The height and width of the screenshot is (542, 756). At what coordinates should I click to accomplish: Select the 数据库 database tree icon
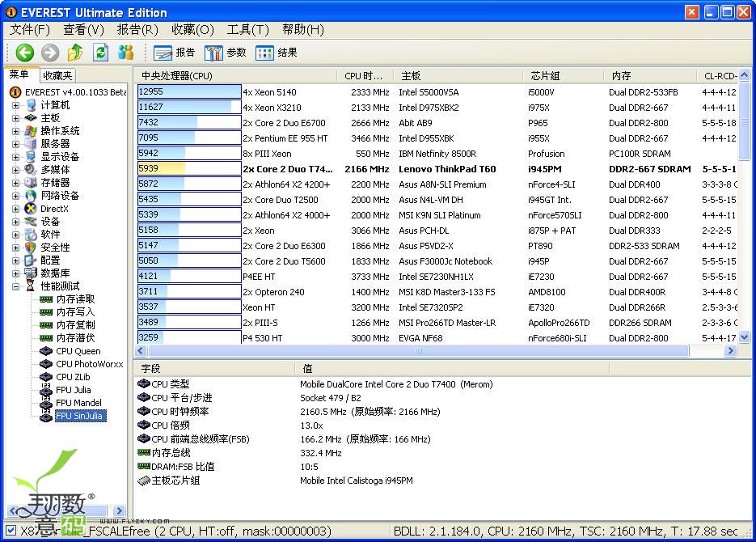tap(31, 273)
